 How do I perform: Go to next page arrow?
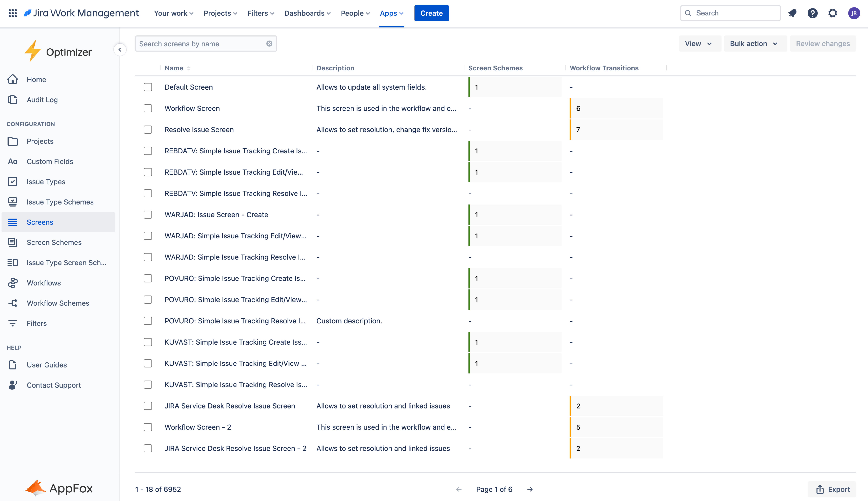tap(530, 489)
